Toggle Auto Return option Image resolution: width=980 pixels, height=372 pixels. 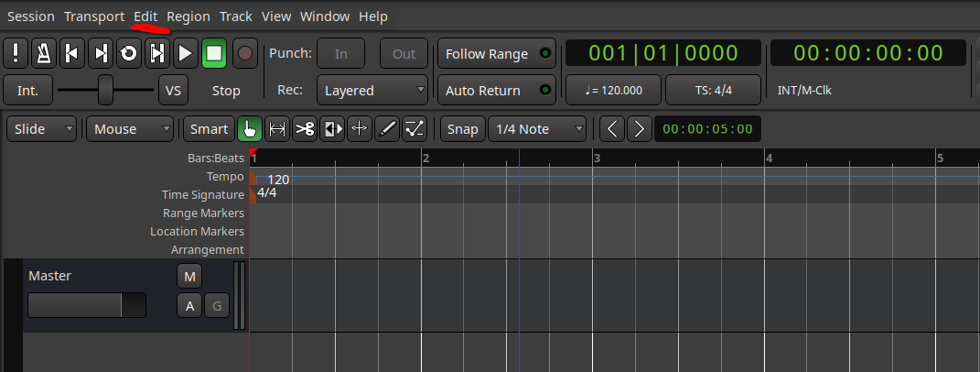(498, 91)
